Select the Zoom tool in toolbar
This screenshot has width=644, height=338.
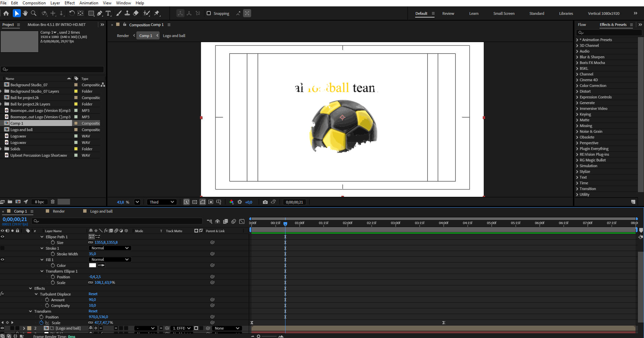click(x=34, y=13)
